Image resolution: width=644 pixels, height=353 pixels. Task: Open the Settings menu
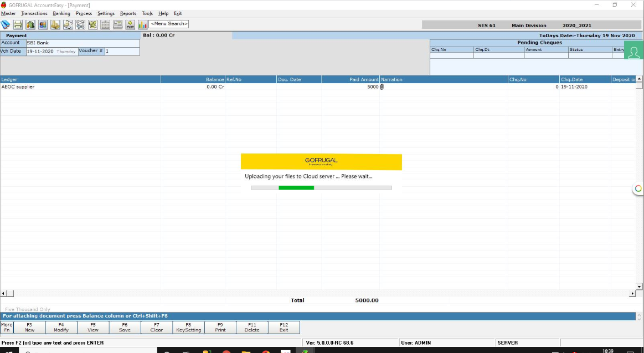[x=106, y=13]
